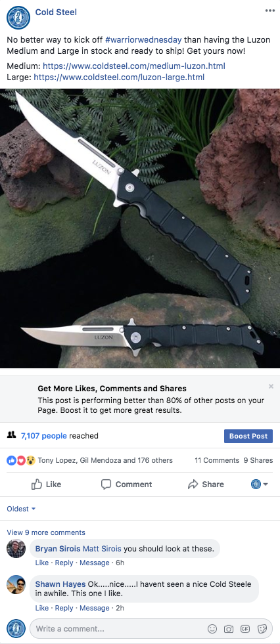Image resolution: width=280 pixels, height=644 pixels.
Task: Open the Oldest comment sorting dropdown
Action: 22,509
